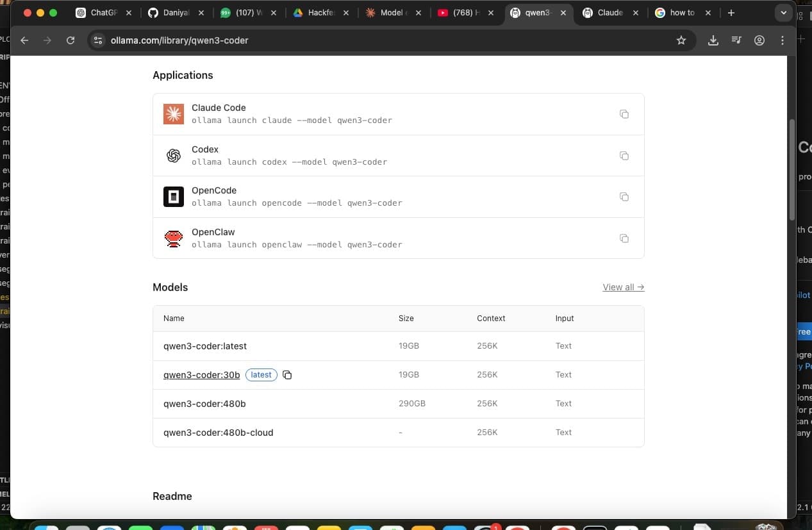
Task: Copy the Claude Code launch command
Action: click(x=624, y=114)
